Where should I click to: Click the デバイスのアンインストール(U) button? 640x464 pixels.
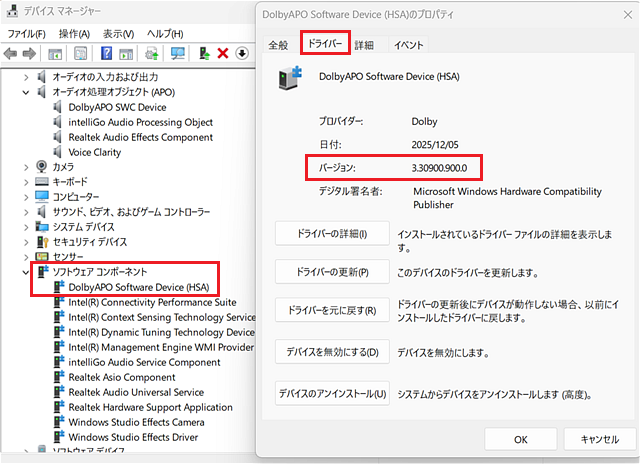point(332,393)
